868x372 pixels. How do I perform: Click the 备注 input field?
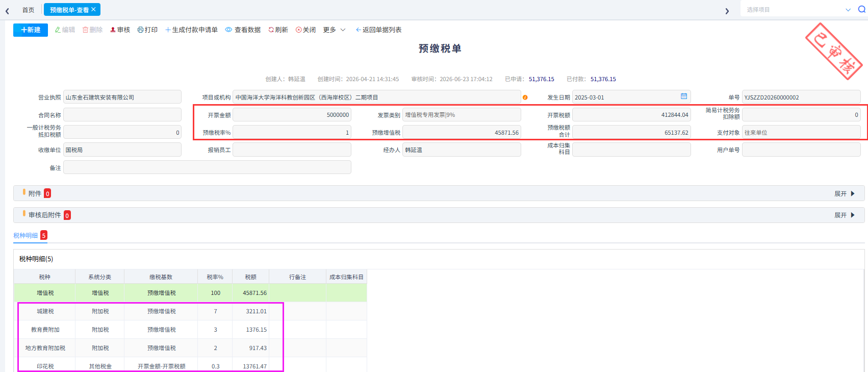(207, 167)
